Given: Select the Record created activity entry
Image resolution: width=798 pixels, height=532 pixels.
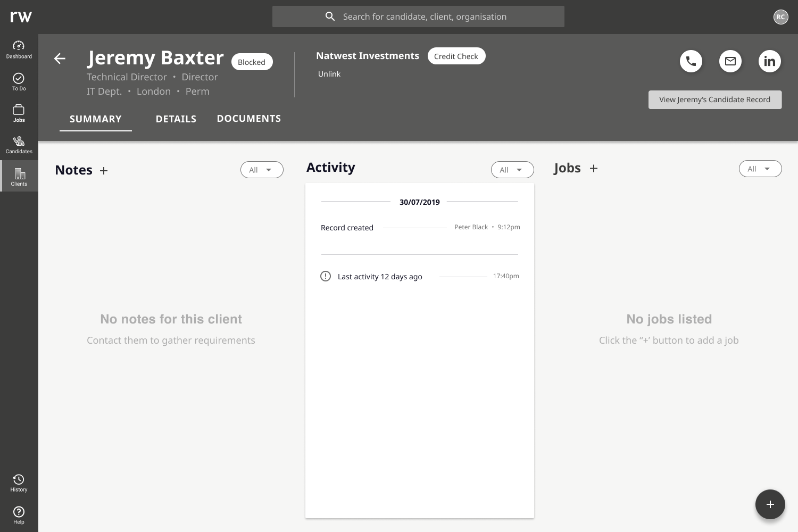Looking at the screenshot, I should [x=420, y=228].
